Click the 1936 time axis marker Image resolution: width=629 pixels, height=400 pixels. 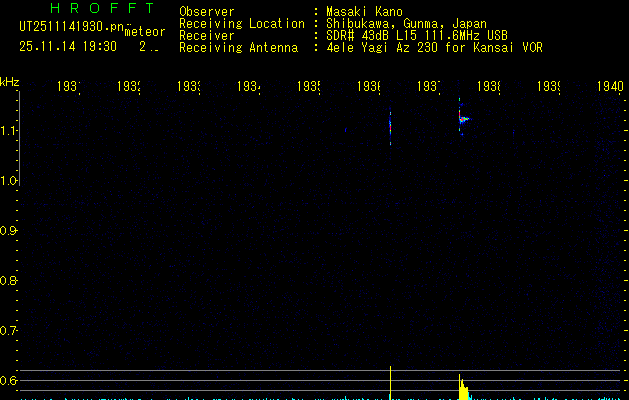point(369,87)
